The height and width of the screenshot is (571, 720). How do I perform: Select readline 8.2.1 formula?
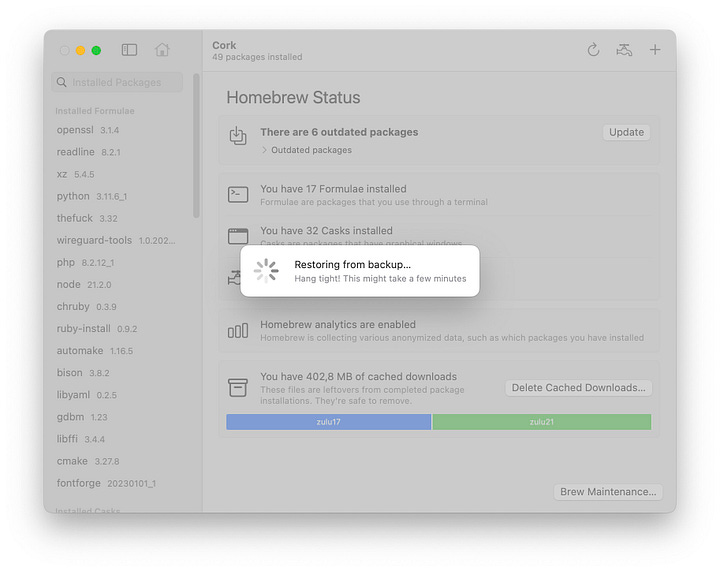pos(89,152)
